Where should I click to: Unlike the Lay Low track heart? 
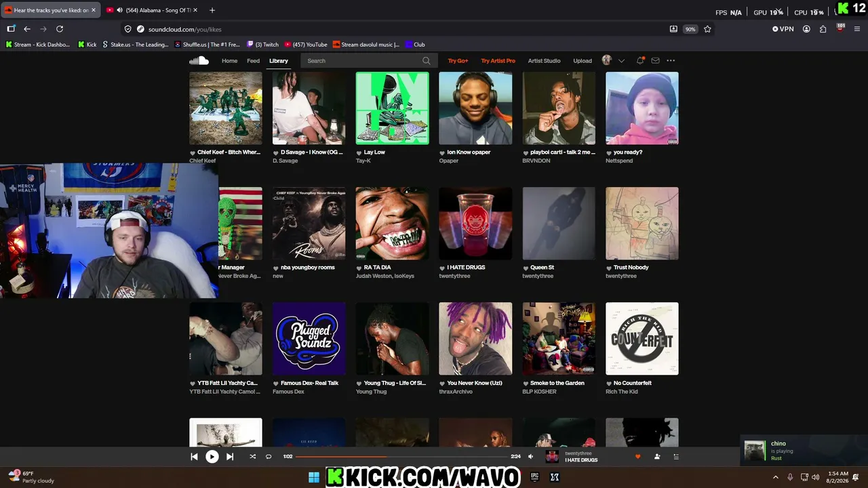(359, 152)
